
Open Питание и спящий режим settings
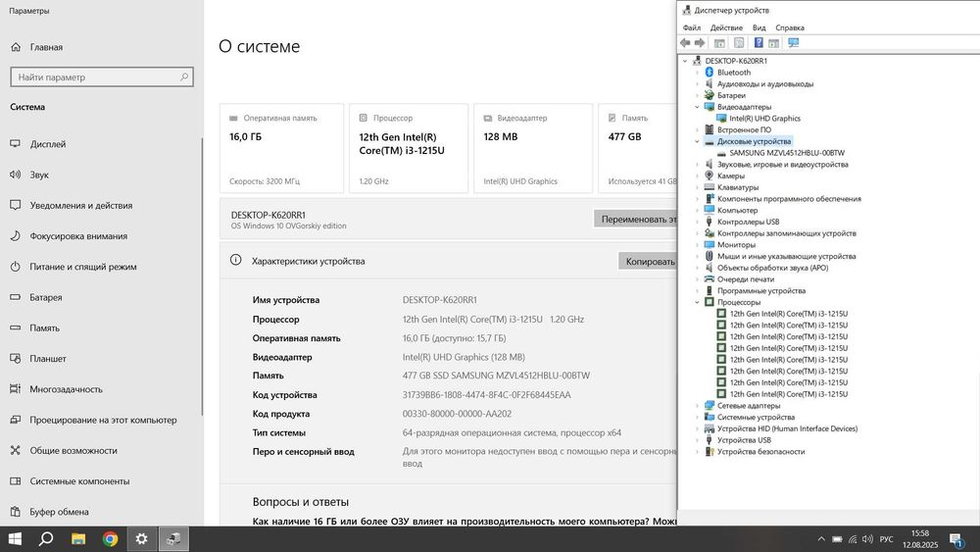[x=83, y=267]
